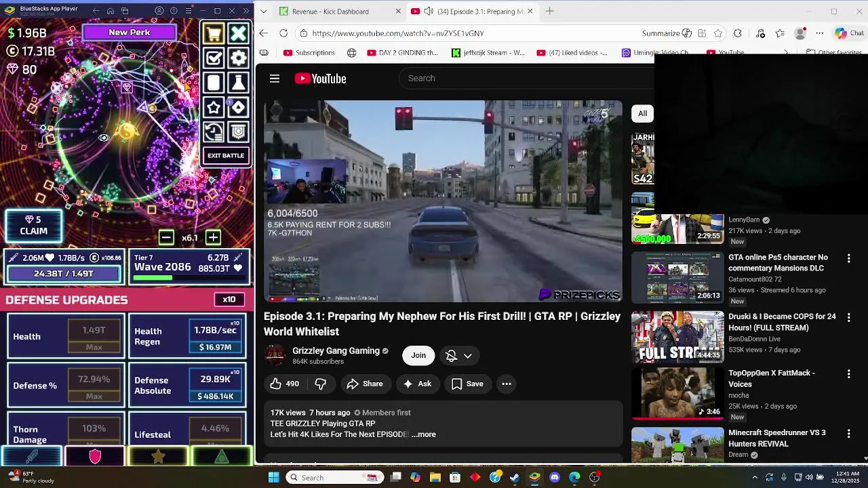Open BlueStacks hamburger menu
This screenshot has width=868, height=488.
click(188, 11)
